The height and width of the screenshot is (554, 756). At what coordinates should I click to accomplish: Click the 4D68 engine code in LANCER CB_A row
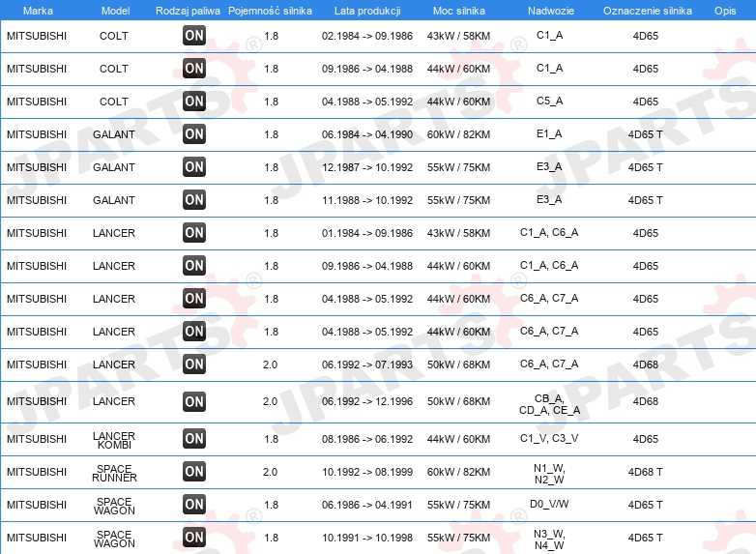tap(645, 401)
